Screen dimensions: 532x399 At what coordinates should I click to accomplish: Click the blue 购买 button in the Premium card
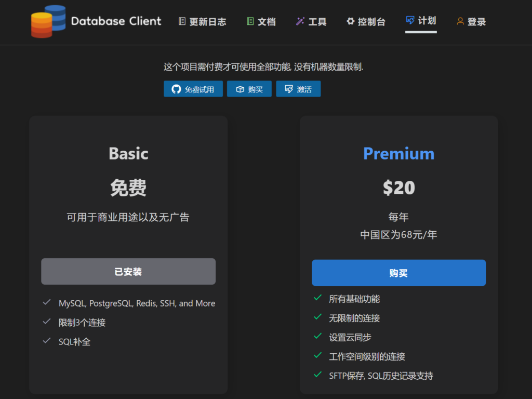click(x=398, y=273)
